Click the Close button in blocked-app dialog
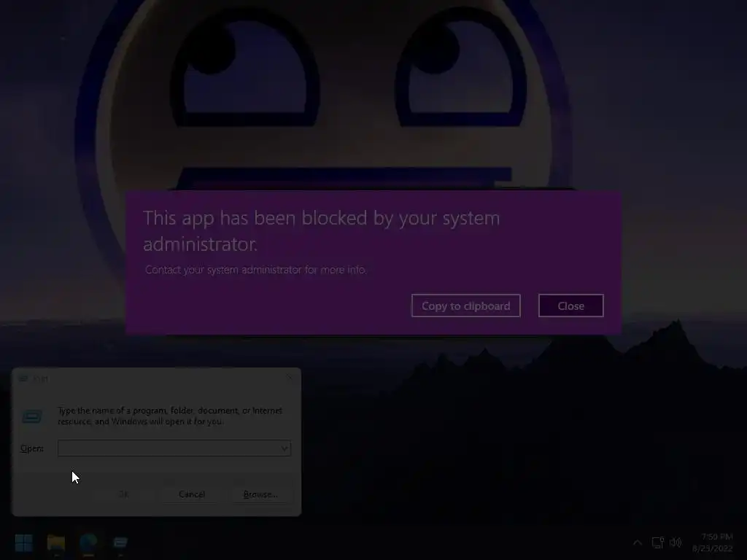 pos(570,306)
